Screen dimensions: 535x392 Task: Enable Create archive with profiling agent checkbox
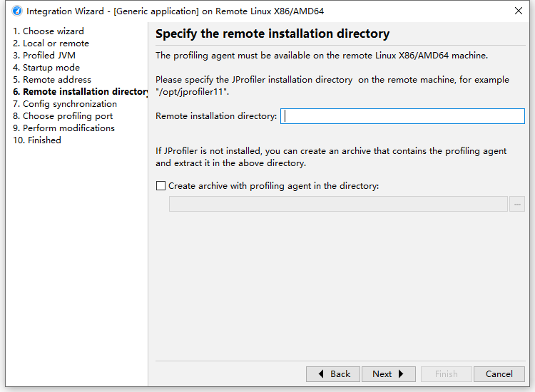point(160,186)
